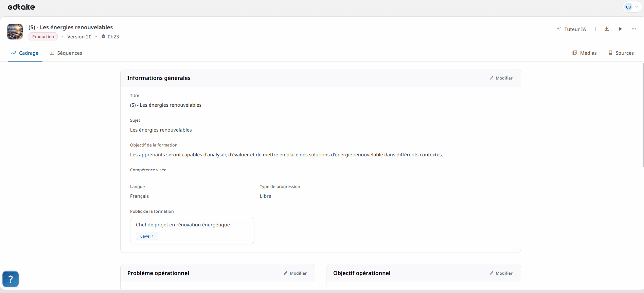Click the edtake logo
This screenshot has width=644, height=293.
(21, 7)
